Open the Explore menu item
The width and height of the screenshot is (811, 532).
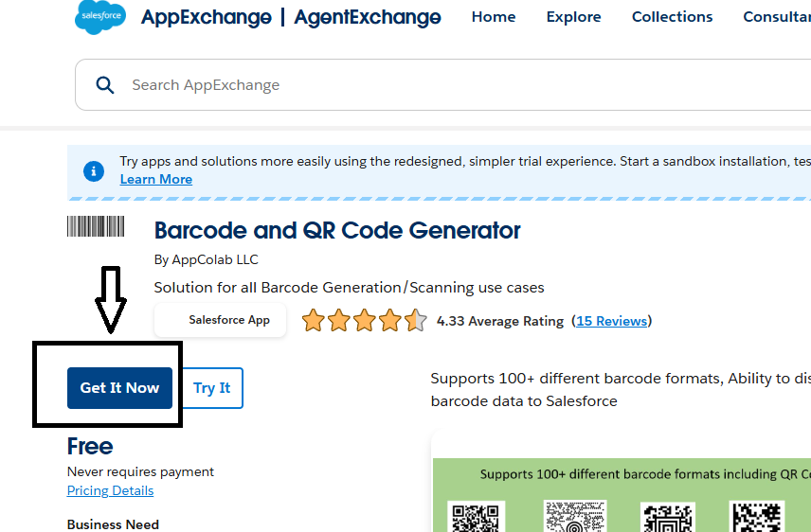(573, 17)
